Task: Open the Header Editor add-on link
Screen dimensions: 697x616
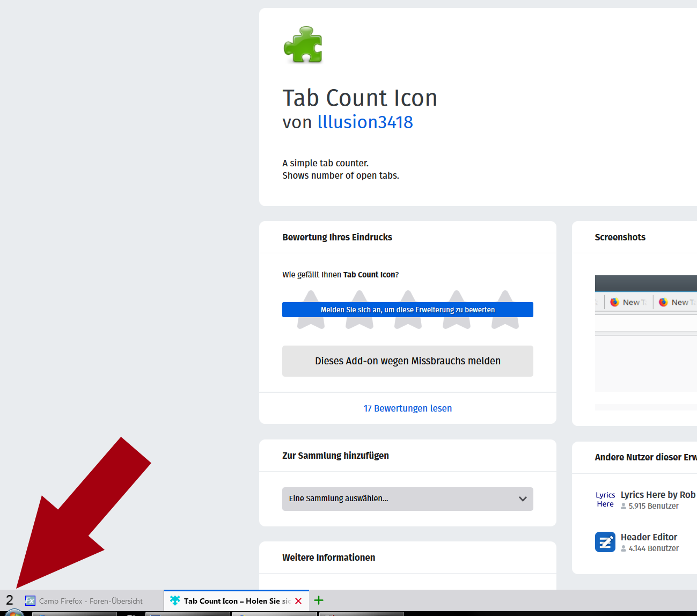Action: [649, 537]
